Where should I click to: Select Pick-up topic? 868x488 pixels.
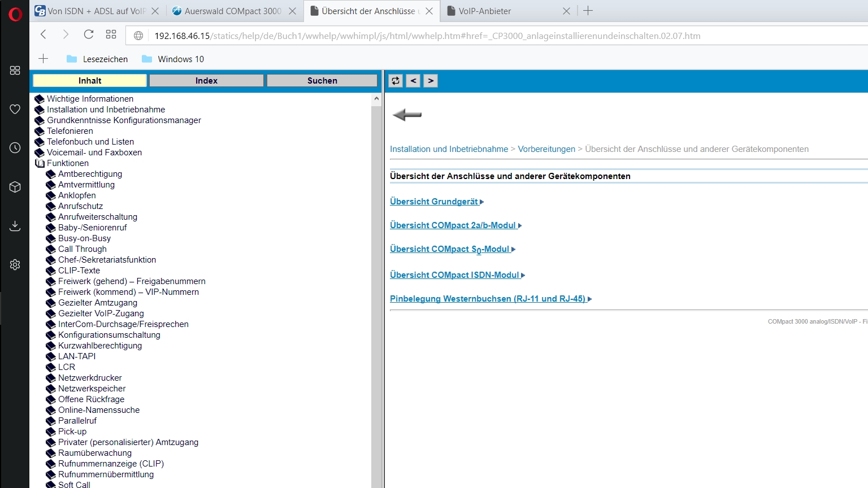(x=72, y=432)
